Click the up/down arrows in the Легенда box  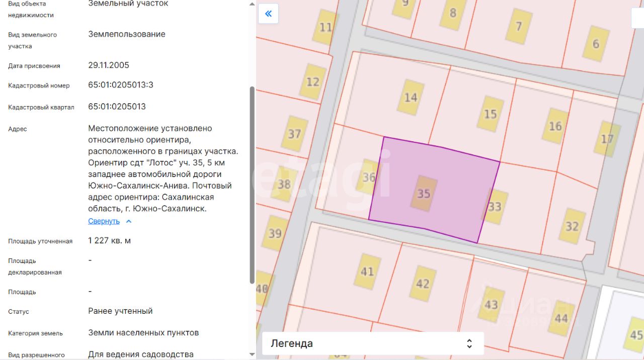click(469, 343)
